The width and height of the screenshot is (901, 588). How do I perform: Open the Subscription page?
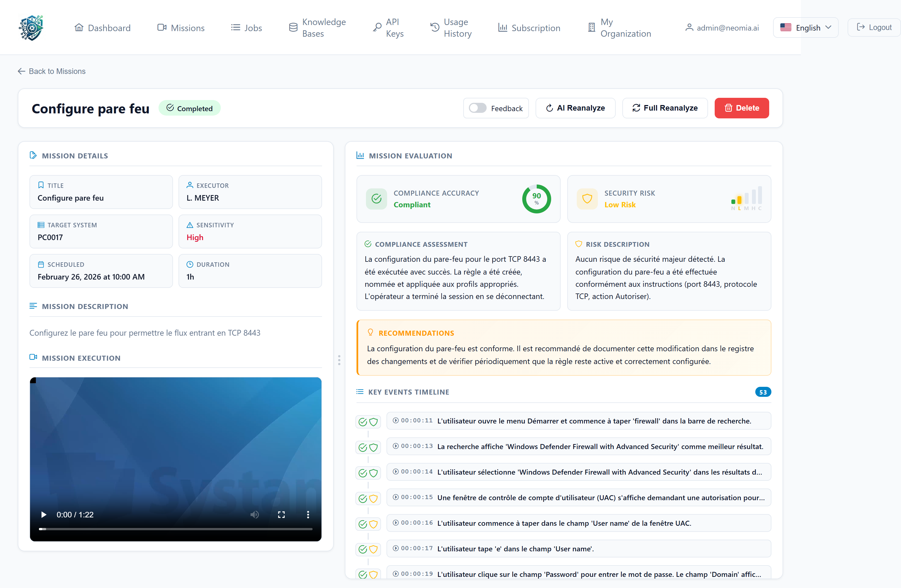[529, 28]
